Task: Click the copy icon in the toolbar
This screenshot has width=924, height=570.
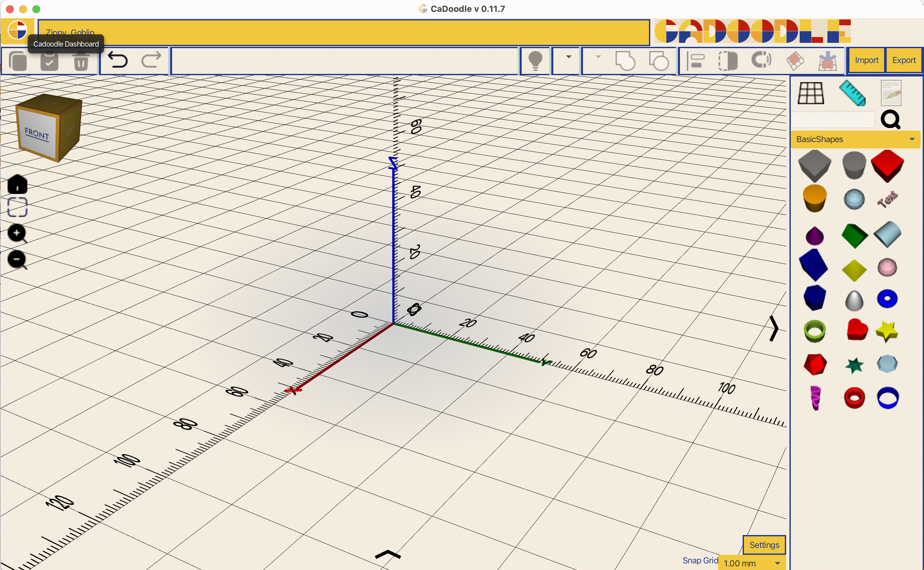Action: click(x=18, y=61)
